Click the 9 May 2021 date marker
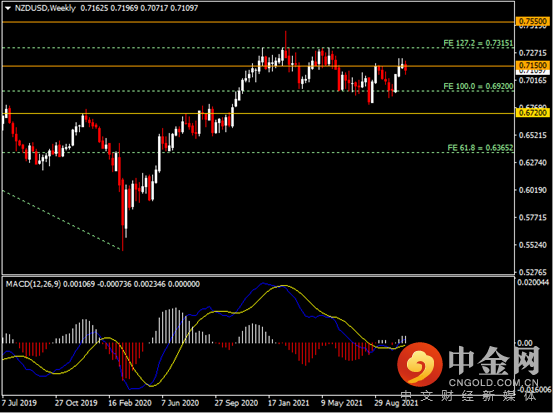This screenshot has height=414, width=554. [342, 403]
